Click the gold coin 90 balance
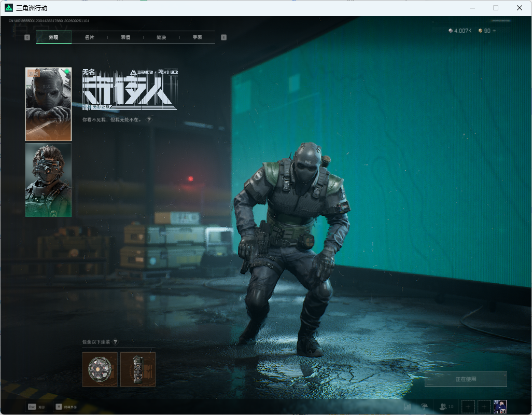Screen dimensions: 532x415 coord(484,31)
